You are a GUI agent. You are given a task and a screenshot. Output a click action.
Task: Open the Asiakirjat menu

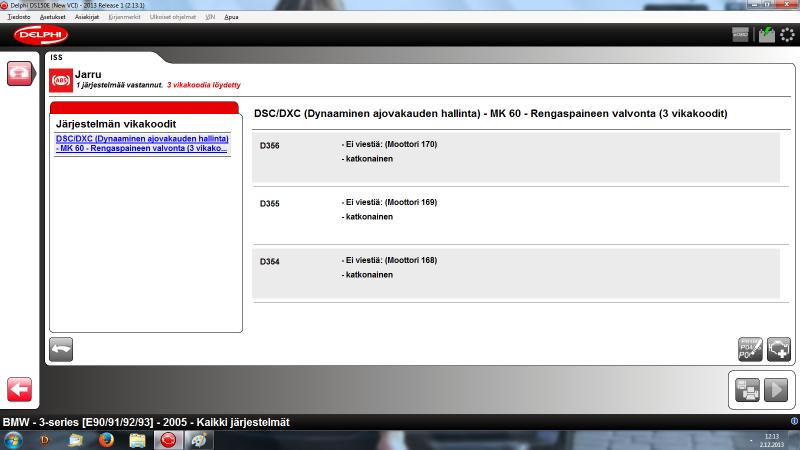(87, 17)
